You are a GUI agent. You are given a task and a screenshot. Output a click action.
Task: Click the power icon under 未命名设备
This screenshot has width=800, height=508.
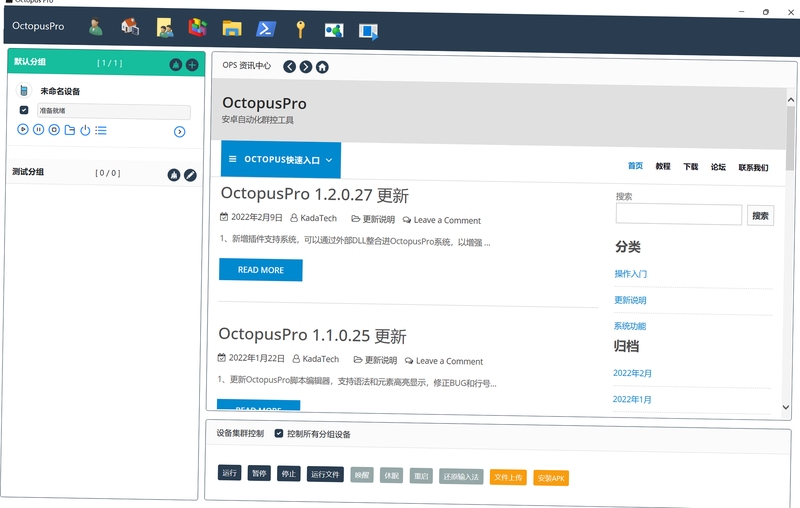coord(85,130)
